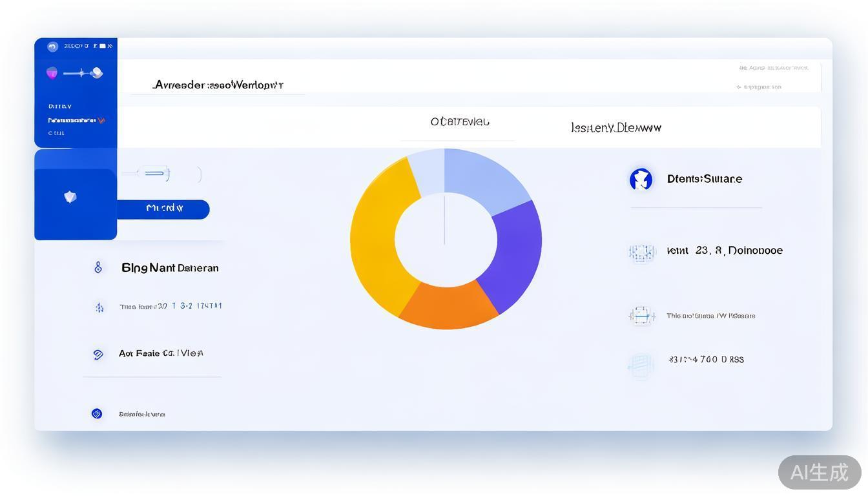The image size is (868, 496).
Task: Click the grid icon beside 23, 8, Doinonooe
Action: tap(641, 252)
